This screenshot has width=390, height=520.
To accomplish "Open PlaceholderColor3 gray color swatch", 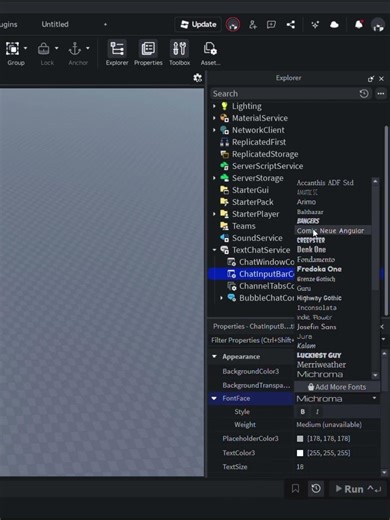I will pos(300,439).
